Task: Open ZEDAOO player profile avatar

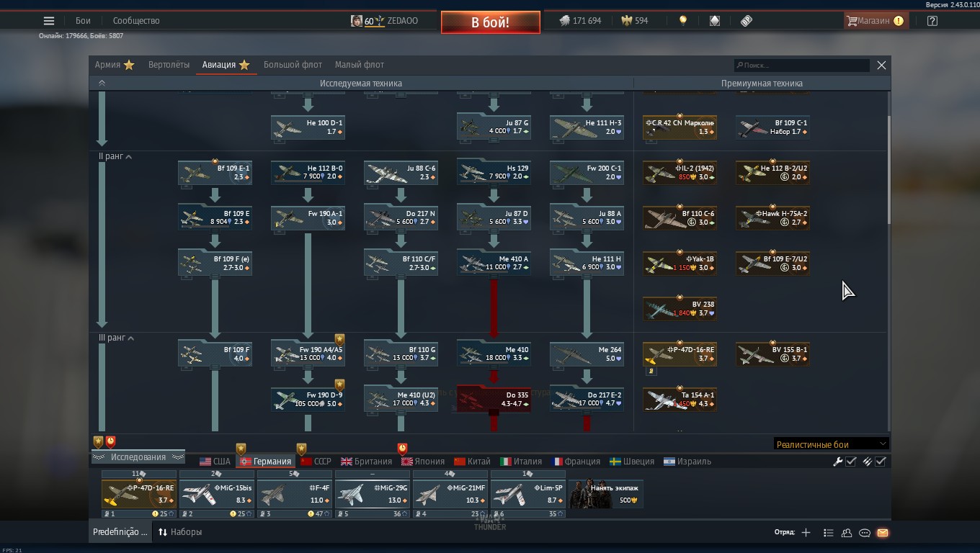Action: (357, 21)
